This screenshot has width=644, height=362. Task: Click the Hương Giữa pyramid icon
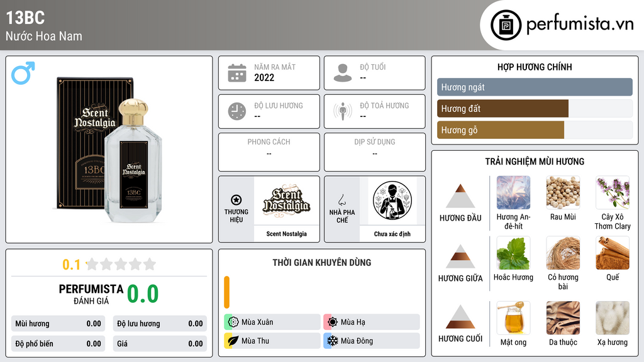[x=460, y=256]
